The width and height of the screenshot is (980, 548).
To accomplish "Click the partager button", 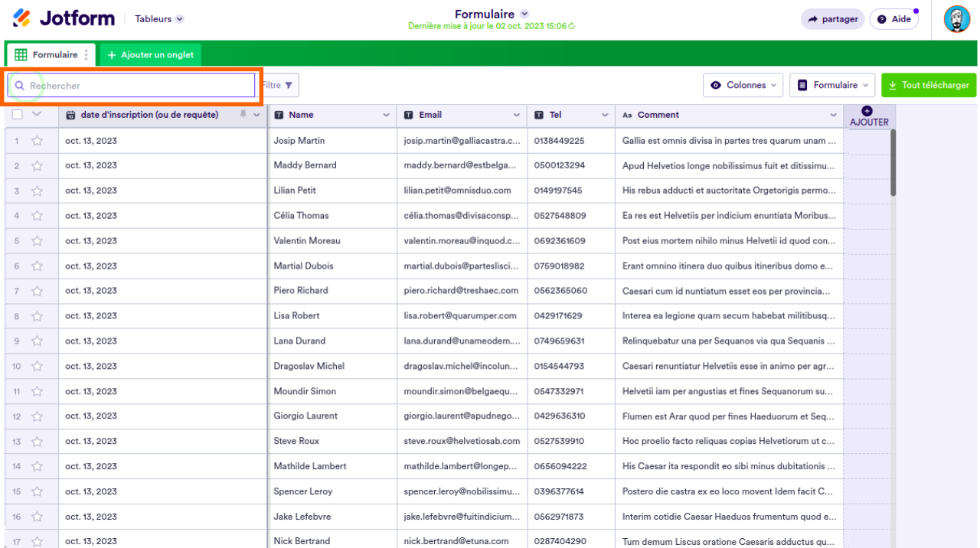I will (x=832, y=19).
